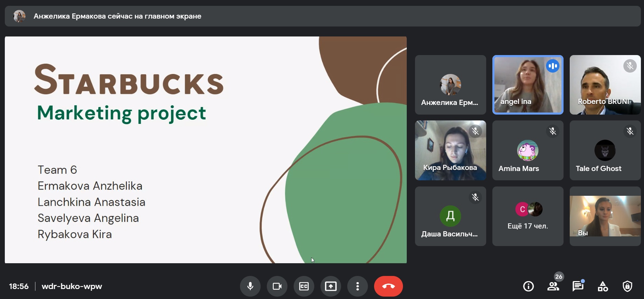Open host controls shield icon
Screen dimensions: 644x299
pos(627,286)
